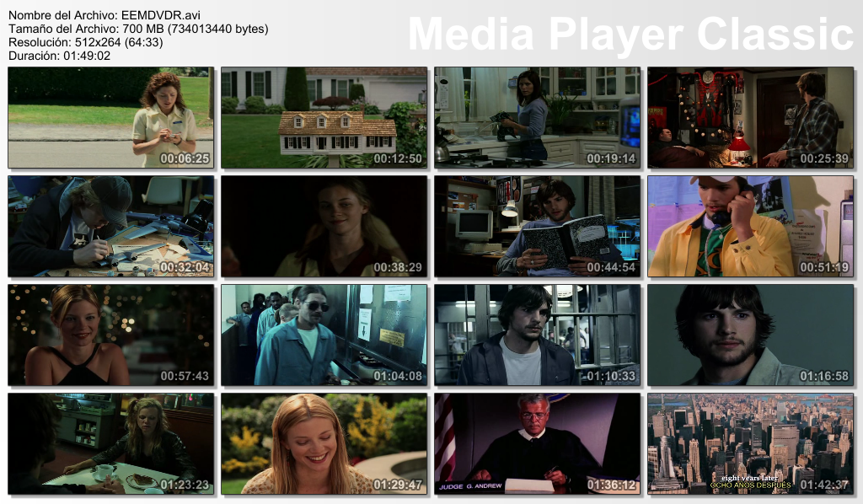The height and width of the screenshot is (504, 863).
Task: Click the thumbnail timestamped 00:06:25
Action: pos(110,118)
